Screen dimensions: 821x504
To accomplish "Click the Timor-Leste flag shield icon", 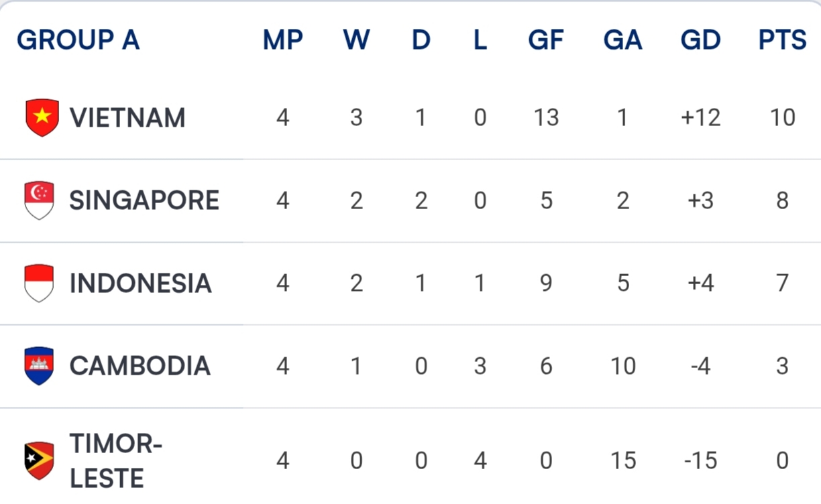I will click(x=39, y=460).
